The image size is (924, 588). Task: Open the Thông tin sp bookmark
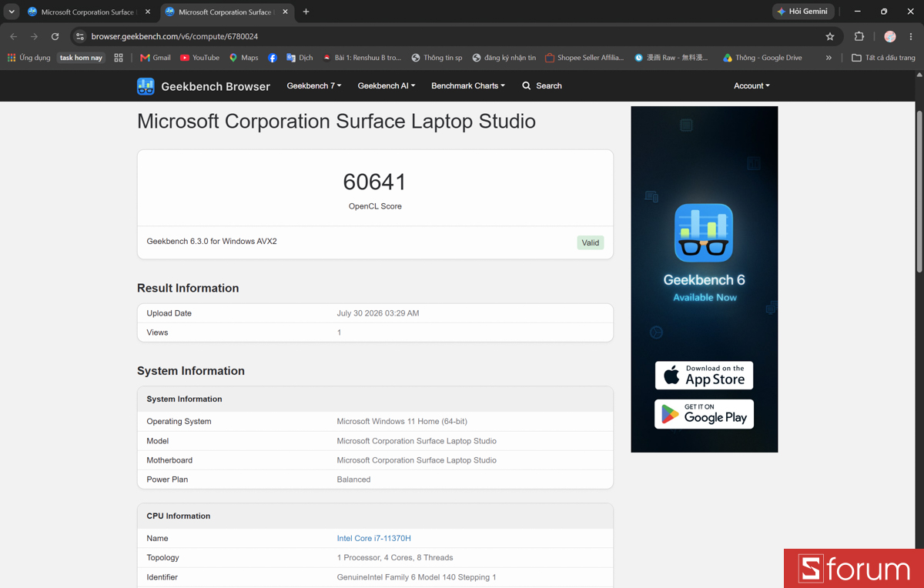coord(437,58)
